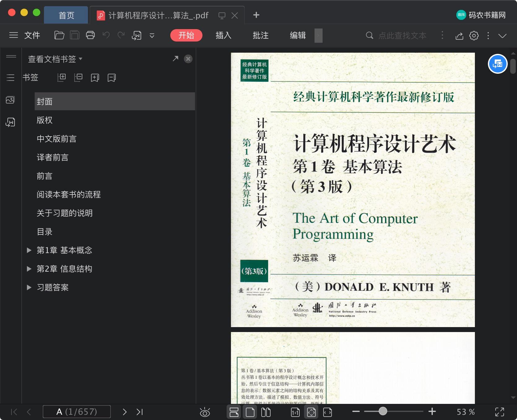Click the 点此查找文本 search field
Image resolution: width=517 pixels, height=420 pixels.
pos(402,36)
